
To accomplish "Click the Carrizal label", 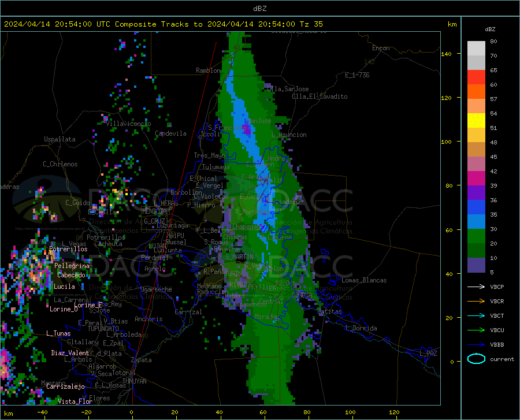I will 188,312.
